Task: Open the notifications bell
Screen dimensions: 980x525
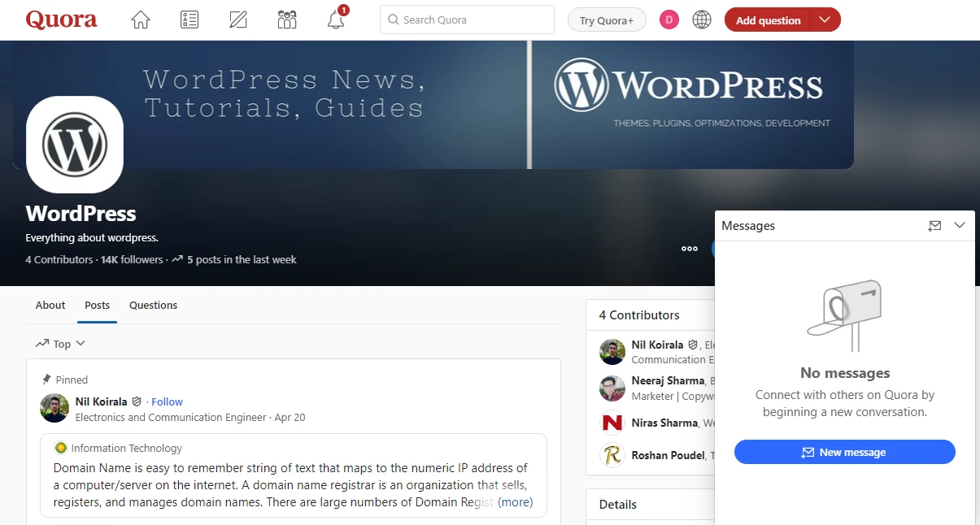Action: 336,20
